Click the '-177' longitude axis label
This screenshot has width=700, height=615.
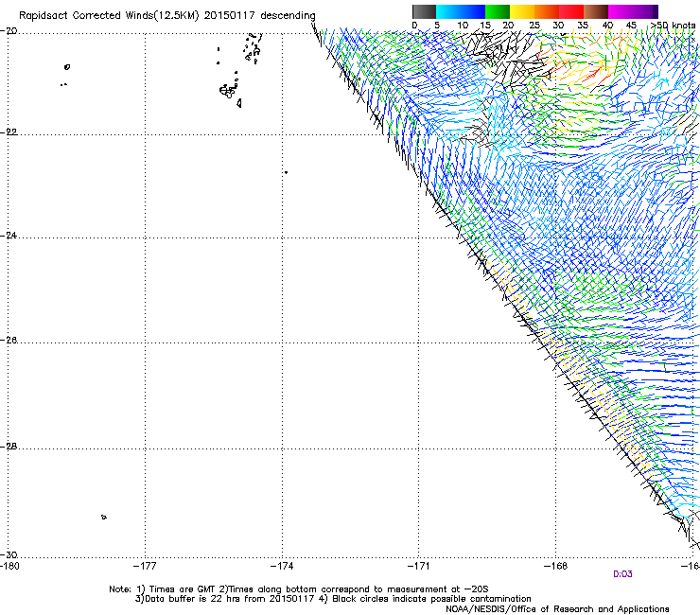pyautogui.click(x=145, y=567)
